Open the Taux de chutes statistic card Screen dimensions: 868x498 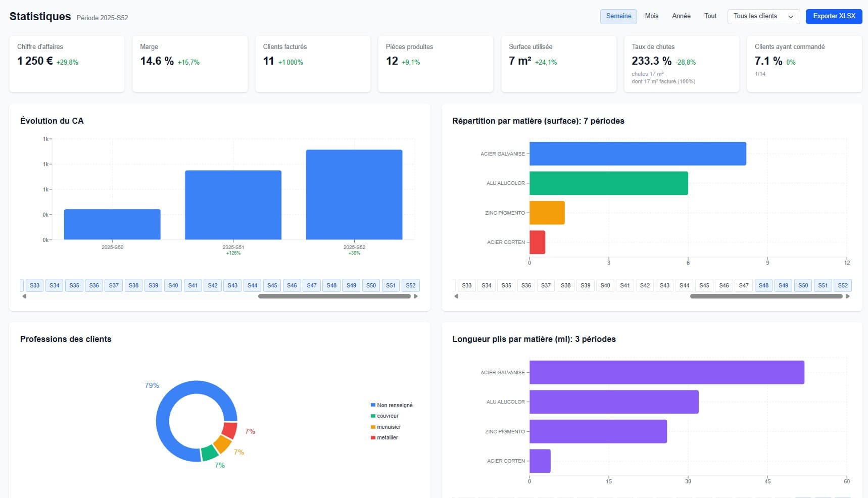(682, 64)
